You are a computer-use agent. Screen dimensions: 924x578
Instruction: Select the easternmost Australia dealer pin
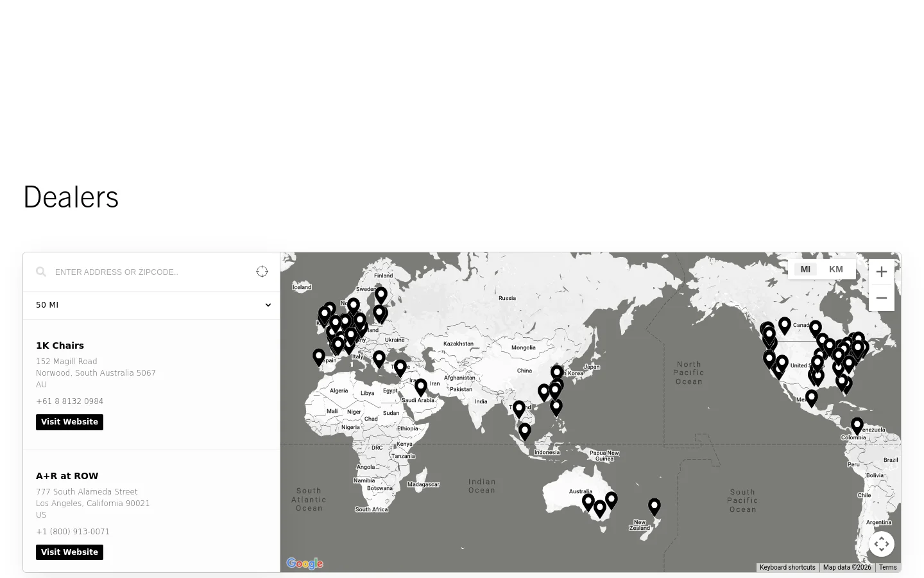[x=612, y=501]
